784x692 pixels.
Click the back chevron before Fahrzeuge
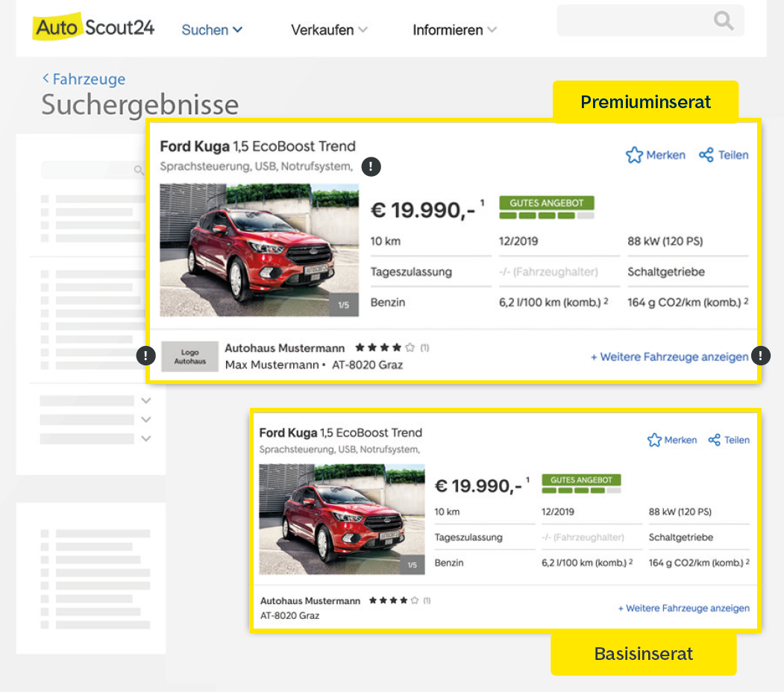(x=46, y=78)
